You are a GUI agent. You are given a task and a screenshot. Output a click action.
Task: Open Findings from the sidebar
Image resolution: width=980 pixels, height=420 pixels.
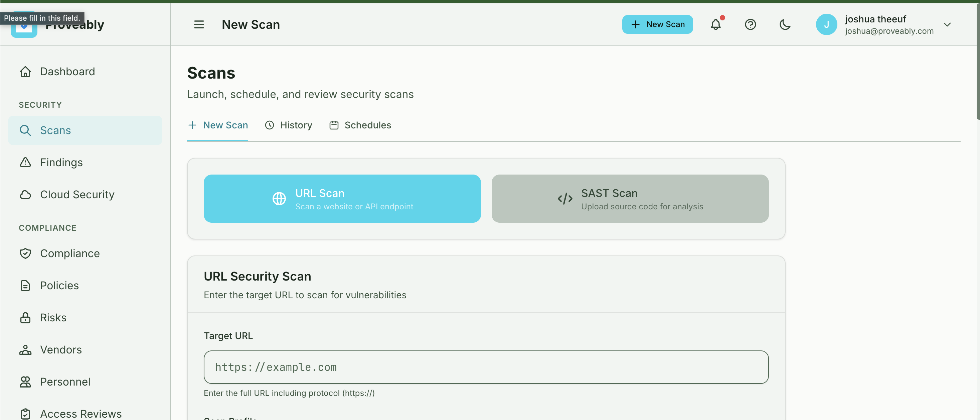[x=61, y=162]
